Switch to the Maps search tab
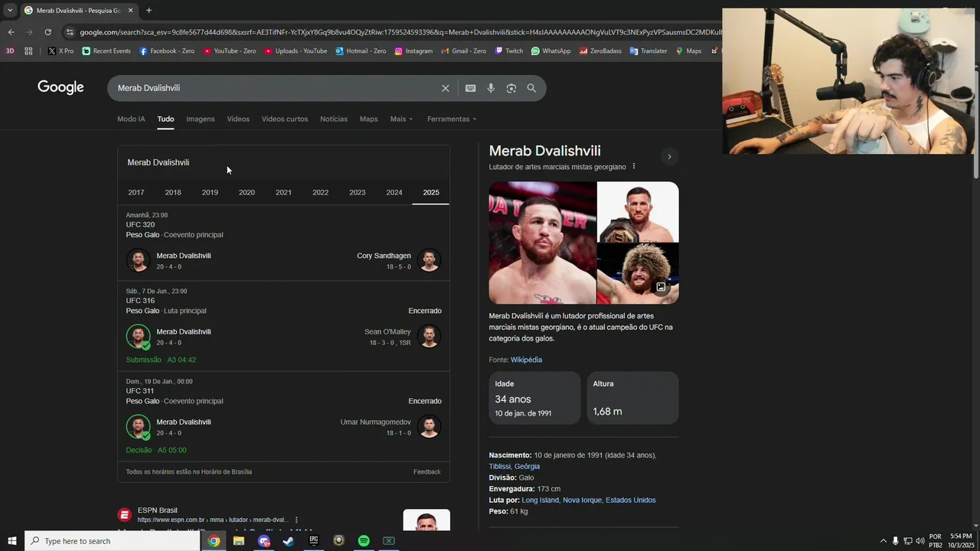Viewport: 980px width, 551px height. 369,119
